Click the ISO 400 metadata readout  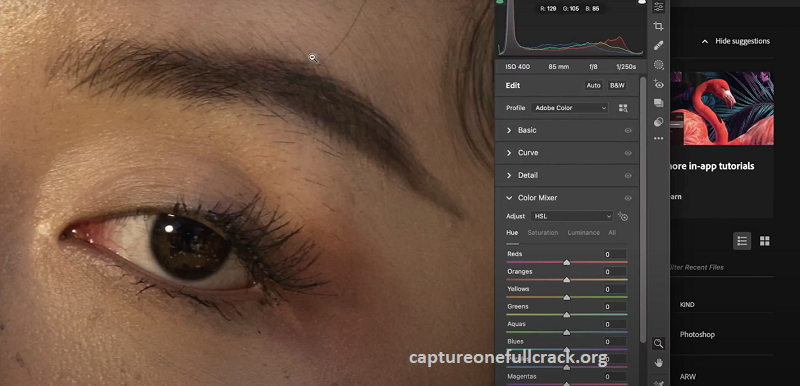click(x=517, y=67)
